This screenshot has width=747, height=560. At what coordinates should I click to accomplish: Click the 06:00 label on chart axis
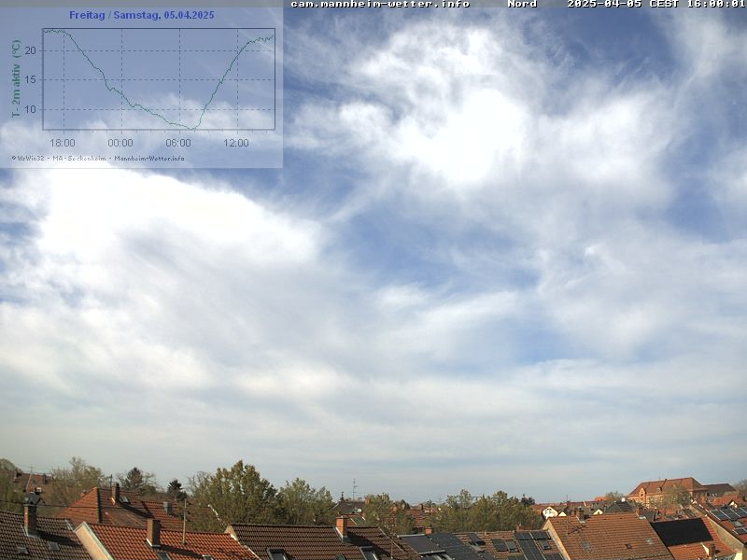(178, 143)
